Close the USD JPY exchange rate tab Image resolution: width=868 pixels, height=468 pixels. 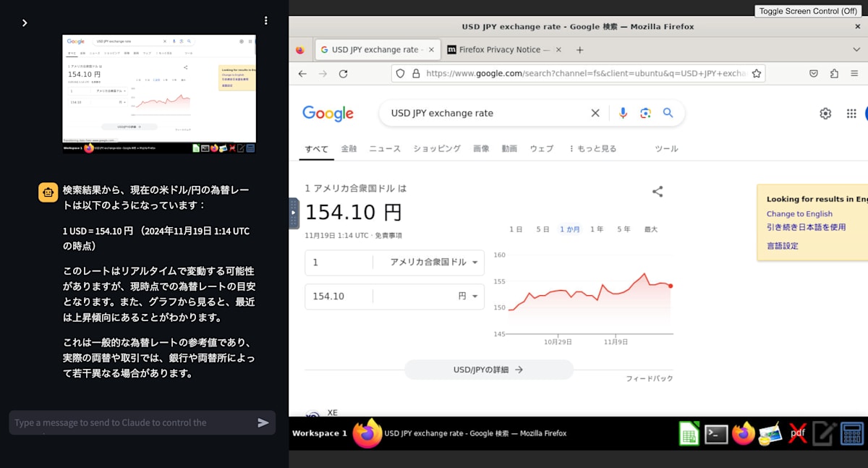(x=431, y=50)
